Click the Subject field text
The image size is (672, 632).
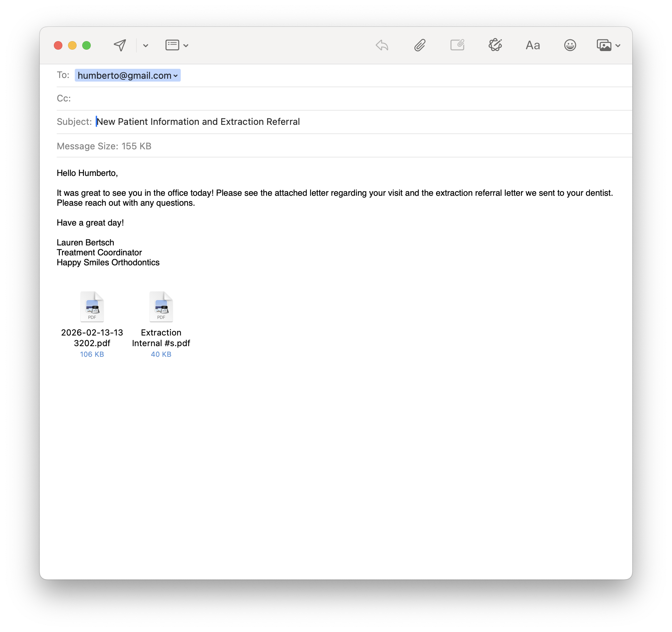point(198,122)
